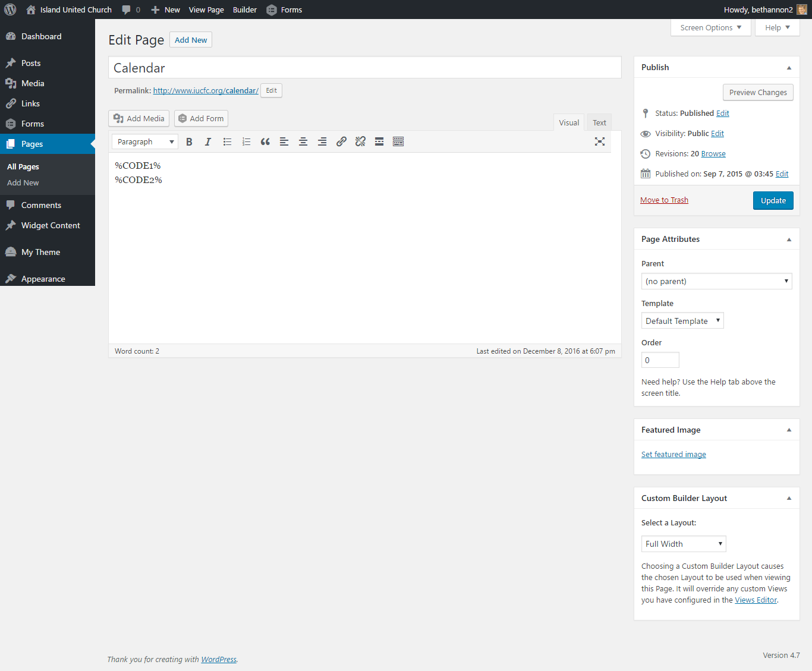Click the Add Media button
Image resolution: width=812 pixels, height=671 pixels.
pos(139,118)
